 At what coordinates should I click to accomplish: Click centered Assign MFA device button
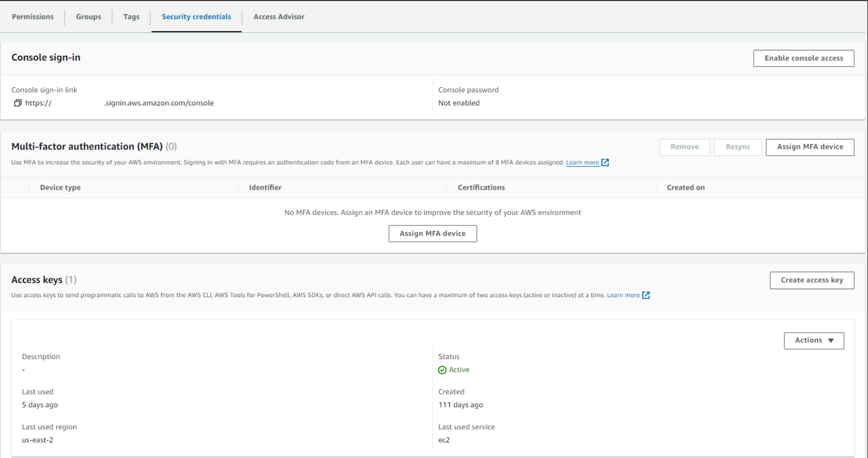[x=432, y=234]
